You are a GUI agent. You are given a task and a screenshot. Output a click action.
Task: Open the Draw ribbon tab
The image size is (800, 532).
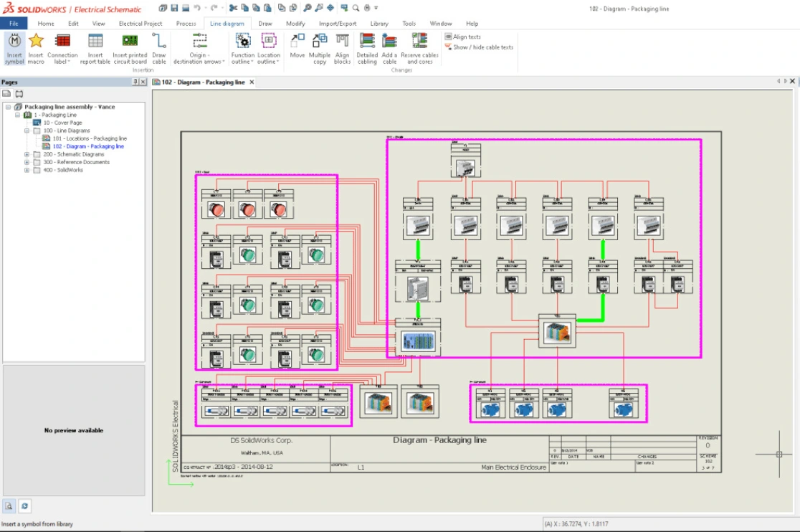pos(265,24)
